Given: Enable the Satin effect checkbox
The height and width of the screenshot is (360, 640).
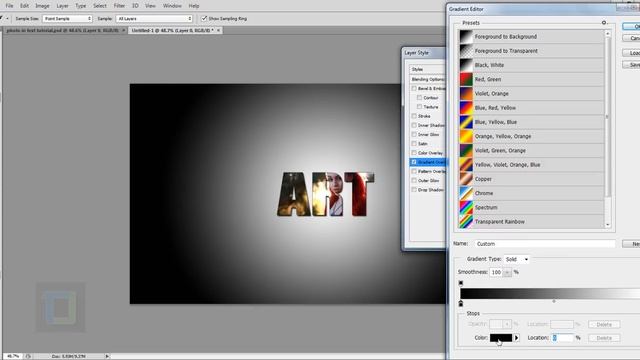Looking at the screenshot, I should pos(414,144).
